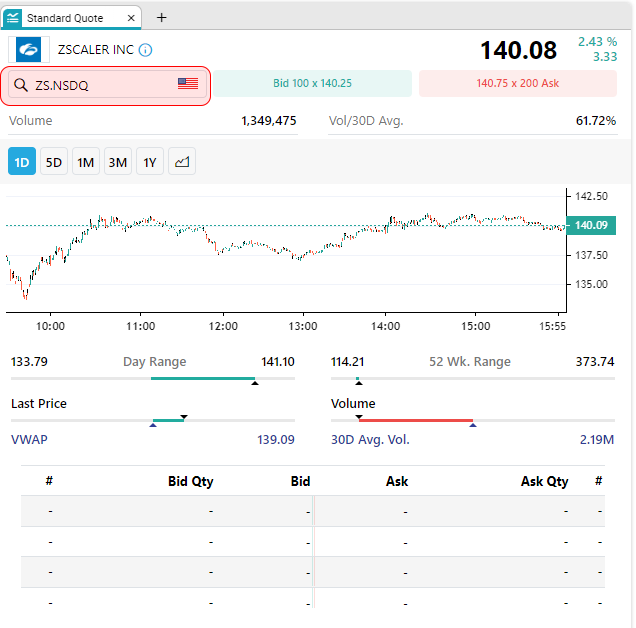Open the chart settings icon after 1Y
The width and height of the screenshot is (636, 628).
tap(181, 162)
